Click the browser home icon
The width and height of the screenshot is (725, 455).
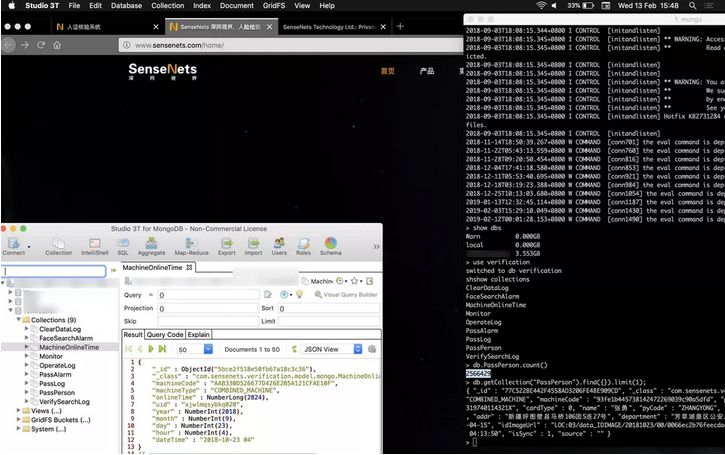[x=57, y=45]
